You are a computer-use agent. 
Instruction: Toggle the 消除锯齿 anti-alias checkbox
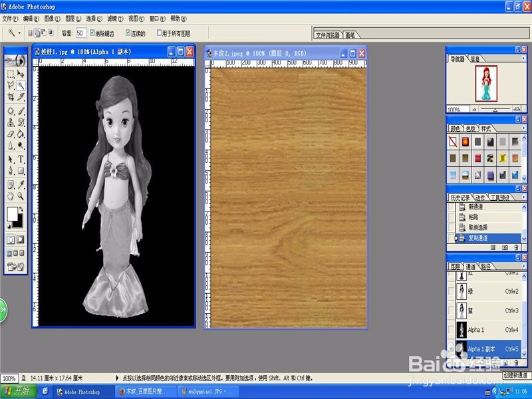click(x=92, y=33)
